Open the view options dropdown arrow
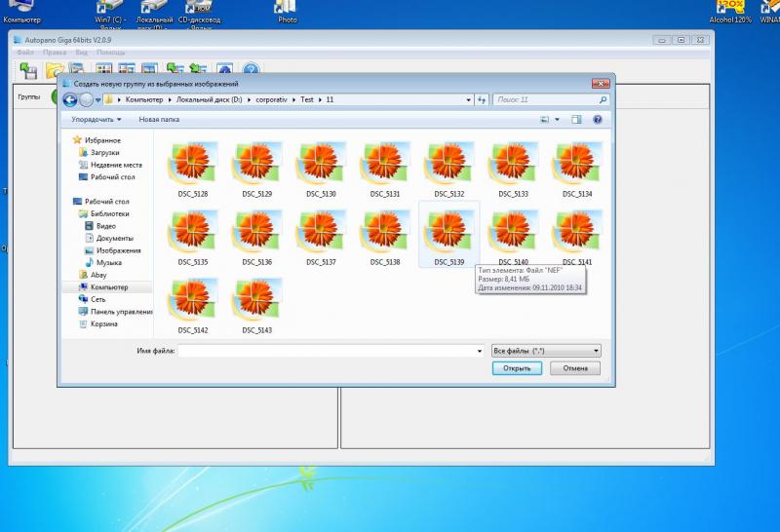The image size is (780, 532). pos(557,119)
